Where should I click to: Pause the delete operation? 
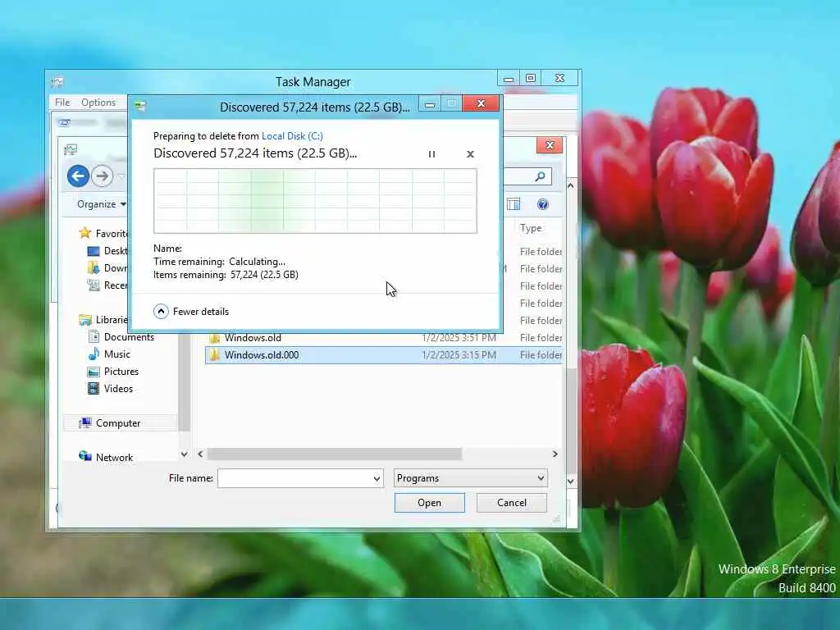coord(431,154)
